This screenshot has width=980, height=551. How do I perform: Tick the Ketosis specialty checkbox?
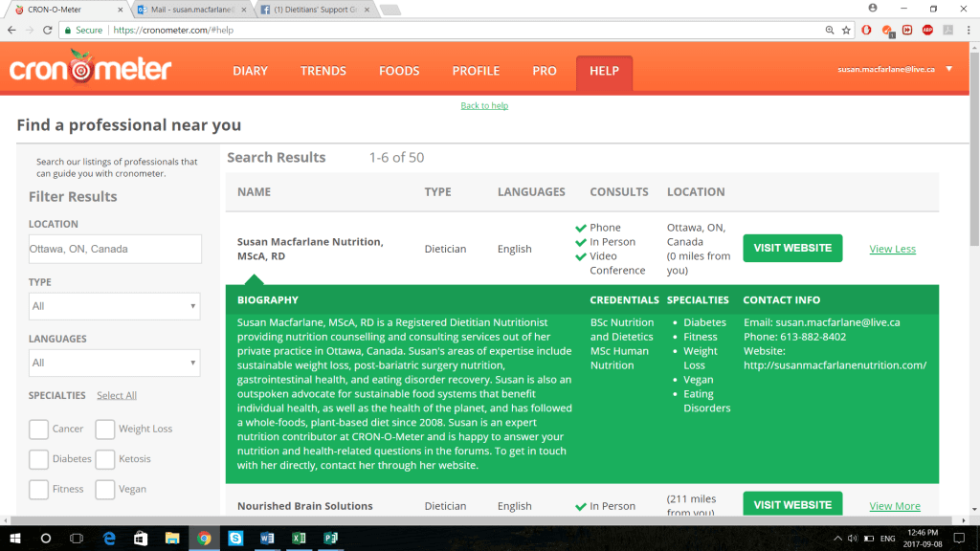pos(105,459)
